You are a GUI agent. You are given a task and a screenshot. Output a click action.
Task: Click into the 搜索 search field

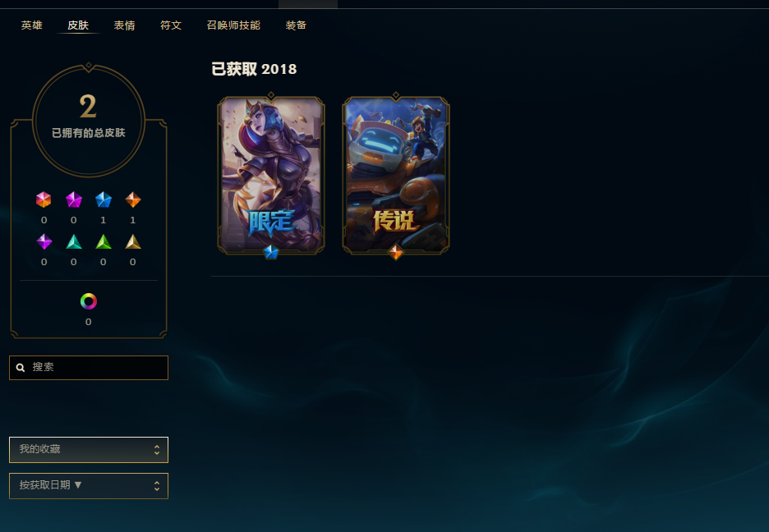click(x=89, y=368)
